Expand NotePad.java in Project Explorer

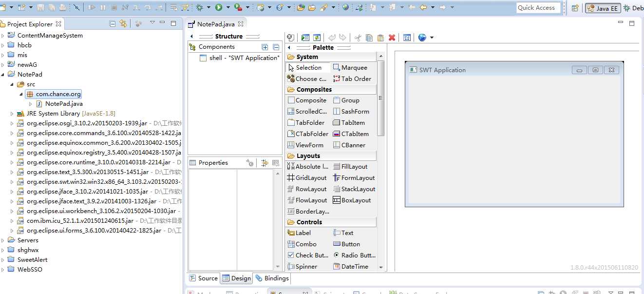(31, 103)
